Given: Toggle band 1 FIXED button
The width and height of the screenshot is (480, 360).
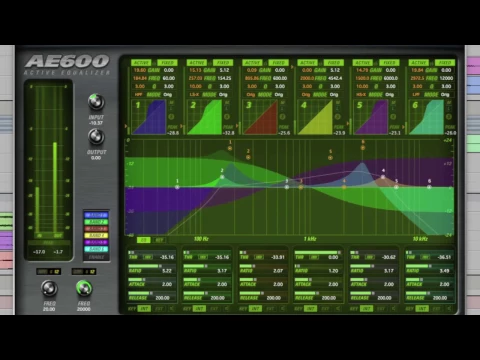Looking at the screenshot, I should 167,63.
